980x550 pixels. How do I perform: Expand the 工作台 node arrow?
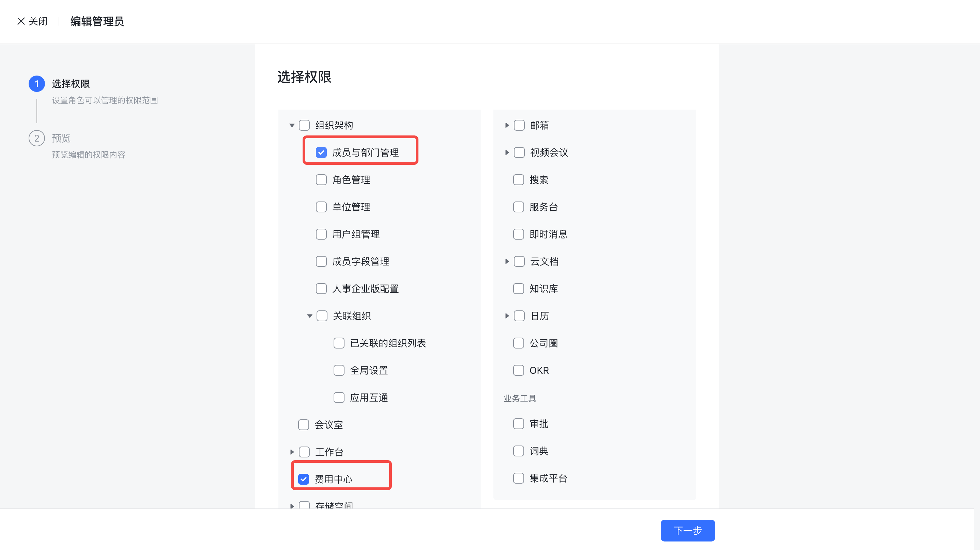point(292,452)
